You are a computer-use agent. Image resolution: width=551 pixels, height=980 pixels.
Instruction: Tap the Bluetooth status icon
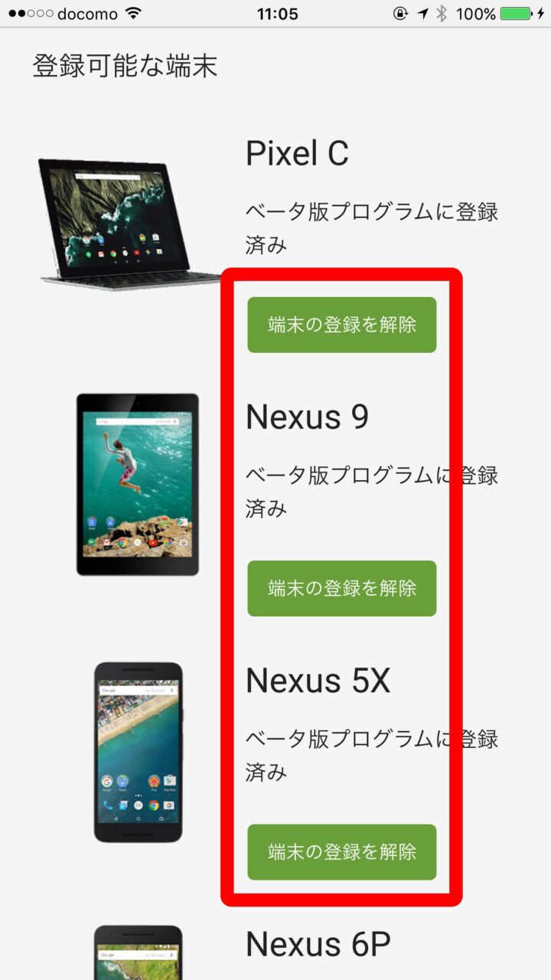(x=442, y=14)
